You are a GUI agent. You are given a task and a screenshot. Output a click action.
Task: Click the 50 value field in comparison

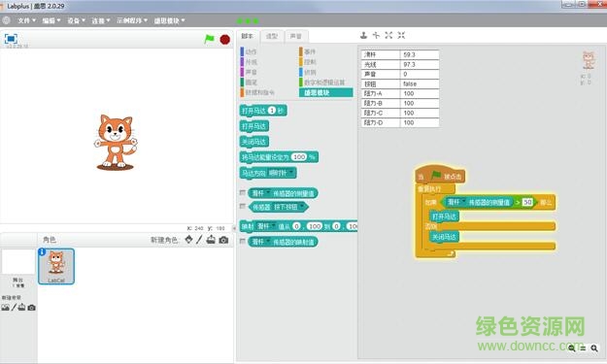[527, 202]
